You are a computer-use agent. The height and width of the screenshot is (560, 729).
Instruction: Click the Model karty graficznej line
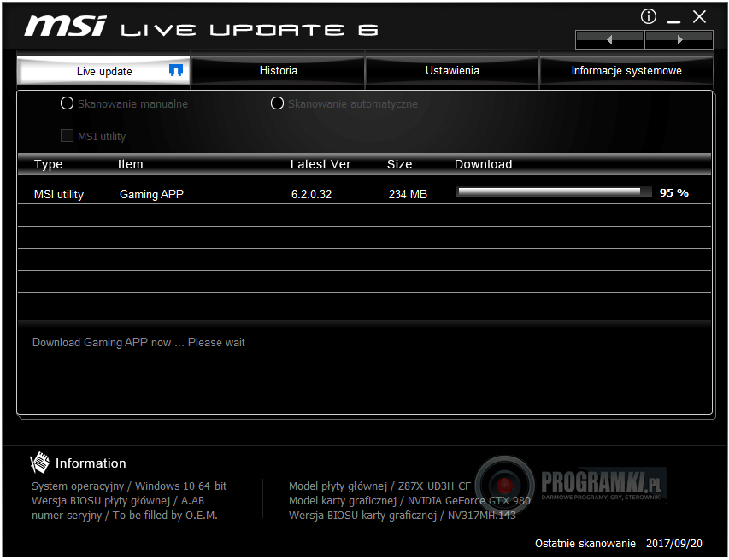(x=409, y=501)
